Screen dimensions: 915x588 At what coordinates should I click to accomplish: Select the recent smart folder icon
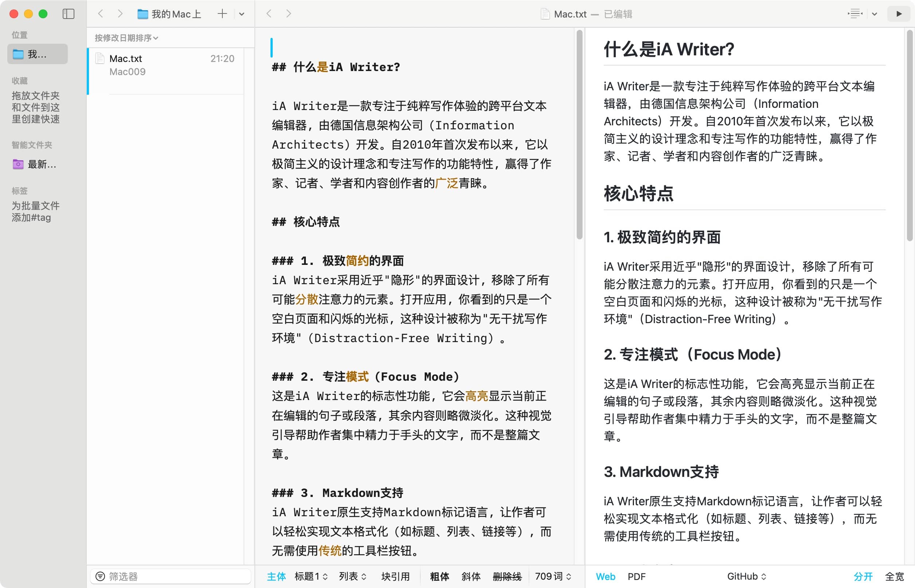18,164
